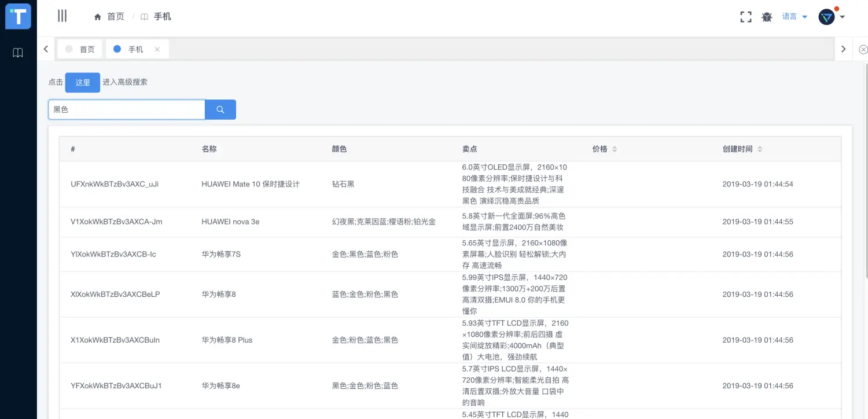Click the 金色;黑色;蓝色;粉色 color cell
The width and height of the screenshot is (868, 419).
pos(365,255)
